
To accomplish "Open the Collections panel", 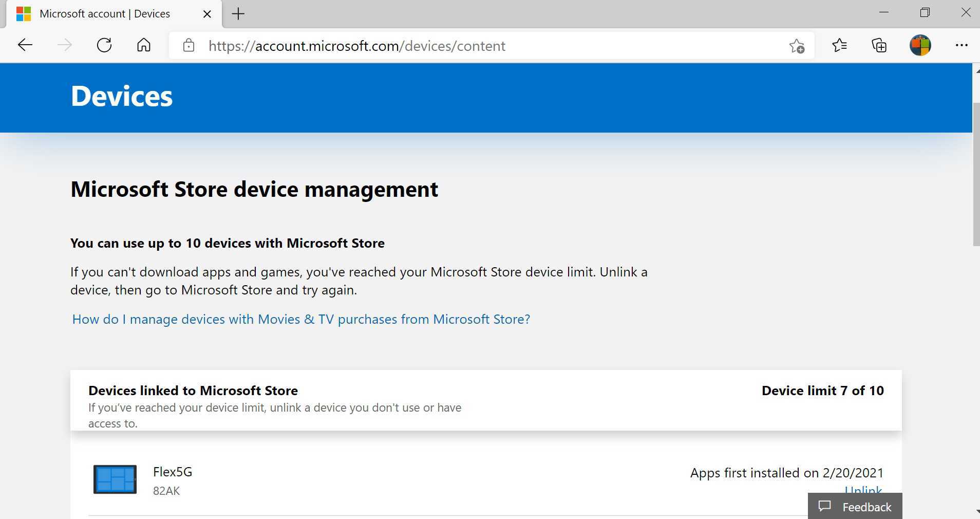I will click(879, 46).
